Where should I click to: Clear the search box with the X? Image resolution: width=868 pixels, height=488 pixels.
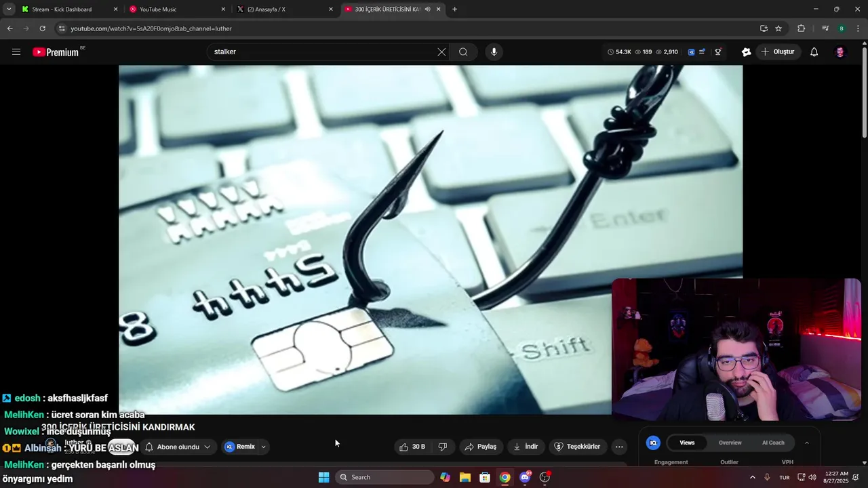(441, 52)
